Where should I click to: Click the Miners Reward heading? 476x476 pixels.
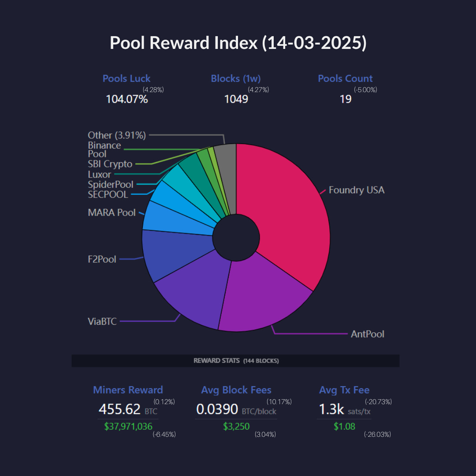tap(128, 390)
